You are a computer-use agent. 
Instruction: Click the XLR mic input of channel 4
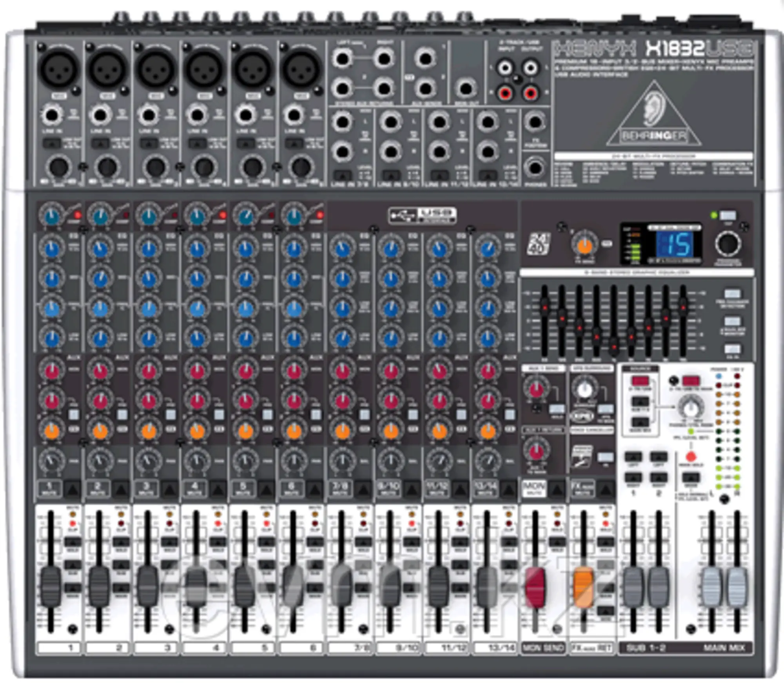204,69
